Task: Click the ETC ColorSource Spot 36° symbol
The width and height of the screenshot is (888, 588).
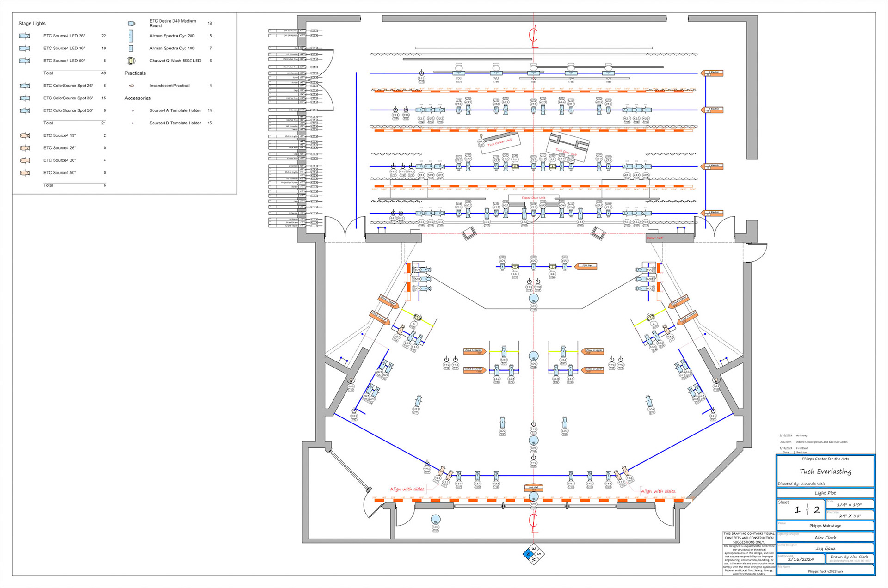Action: (25, 98)
